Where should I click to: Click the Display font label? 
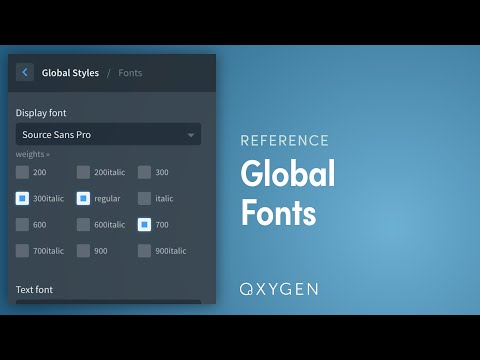[x=41, y=113]
